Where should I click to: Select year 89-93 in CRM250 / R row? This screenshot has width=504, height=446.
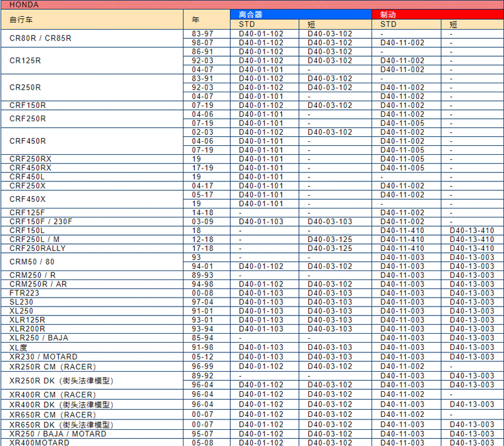pos(202,275)
